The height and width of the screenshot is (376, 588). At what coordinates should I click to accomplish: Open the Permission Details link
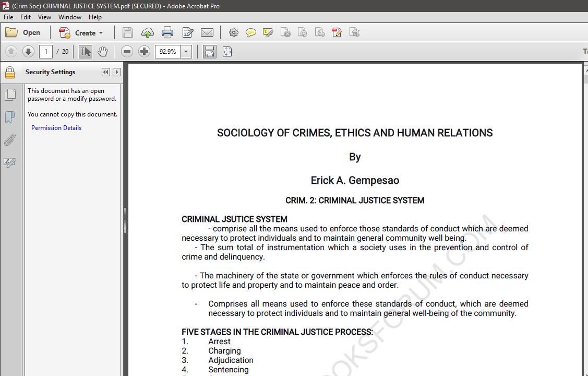point(56,128)
